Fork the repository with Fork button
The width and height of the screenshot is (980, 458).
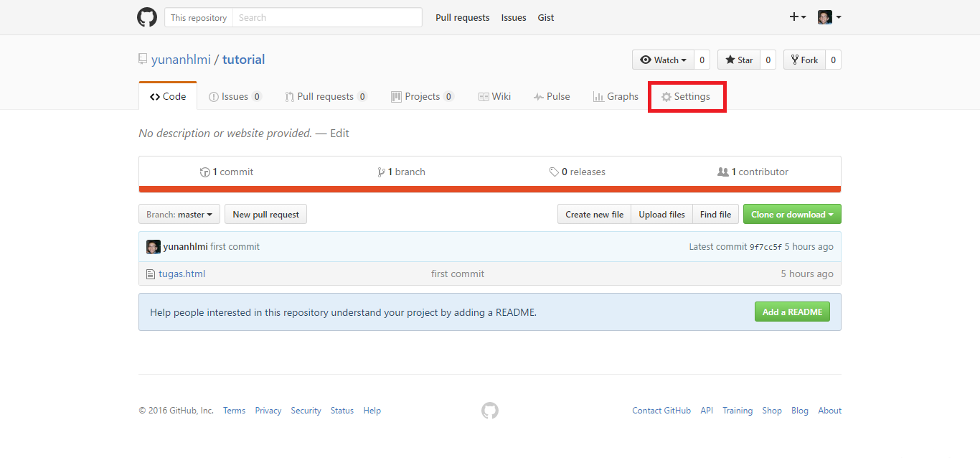click(x=804, y=60)
